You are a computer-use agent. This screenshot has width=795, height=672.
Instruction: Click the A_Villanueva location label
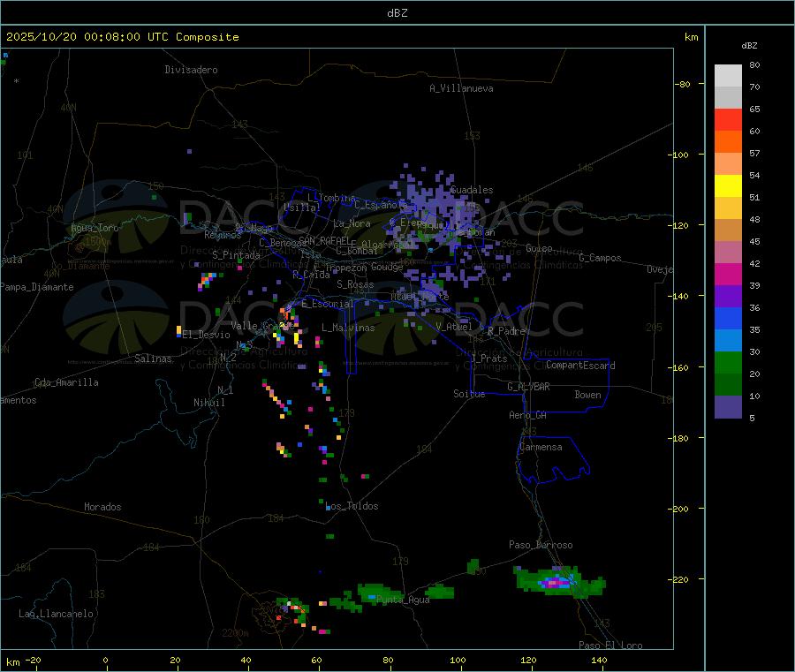461,88
